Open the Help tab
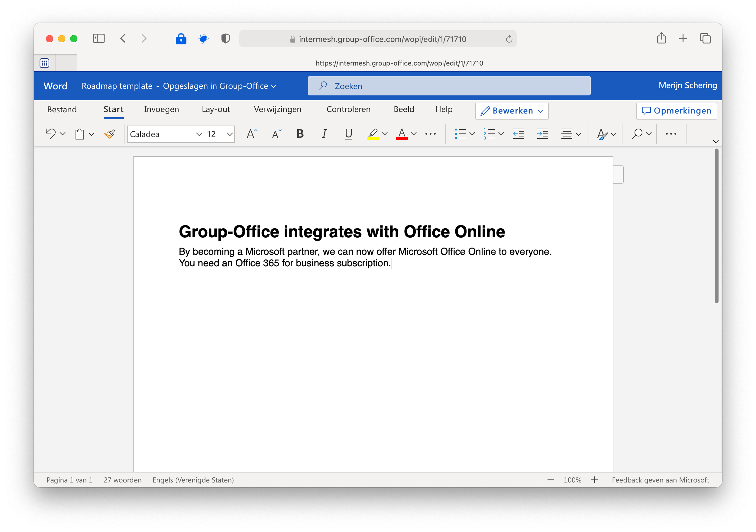This screenshot has width=756, height=532. (444, 109)
